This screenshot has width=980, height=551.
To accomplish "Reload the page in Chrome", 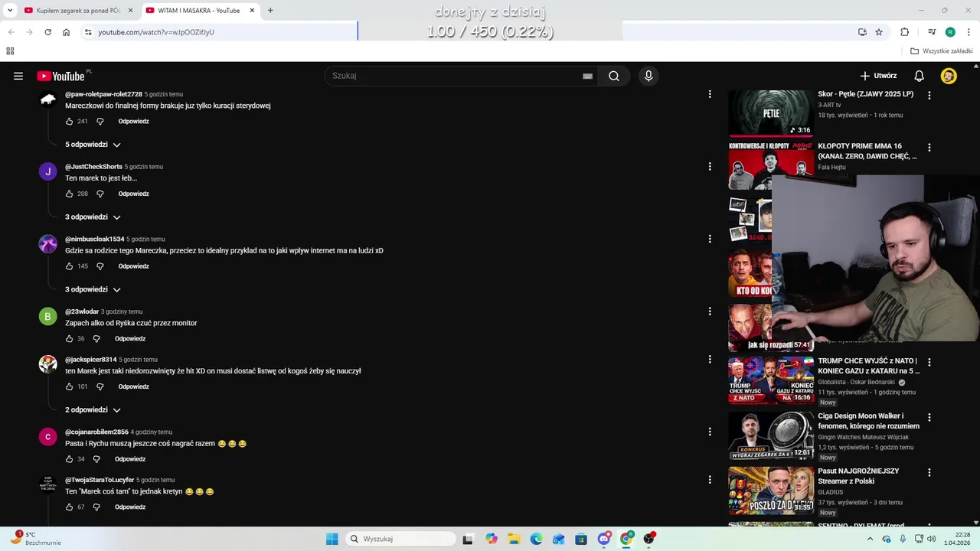I will (47, 32).
